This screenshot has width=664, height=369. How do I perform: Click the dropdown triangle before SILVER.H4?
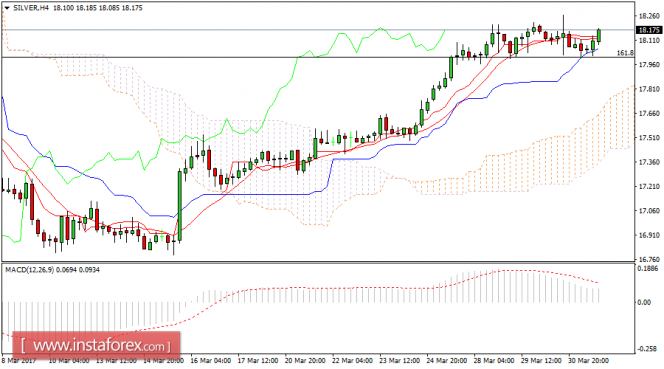7,8
